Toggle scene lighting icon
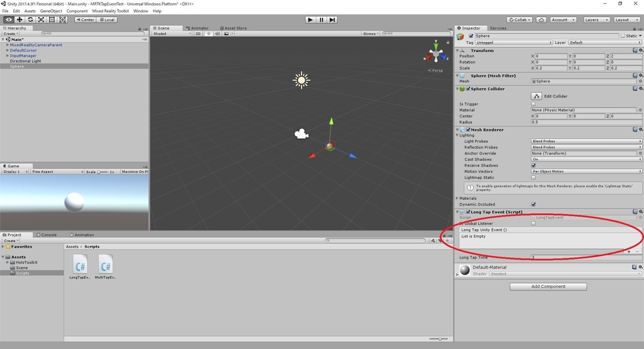Image resolution: width=644 pixels, height=349 pixels. [209, 34]
